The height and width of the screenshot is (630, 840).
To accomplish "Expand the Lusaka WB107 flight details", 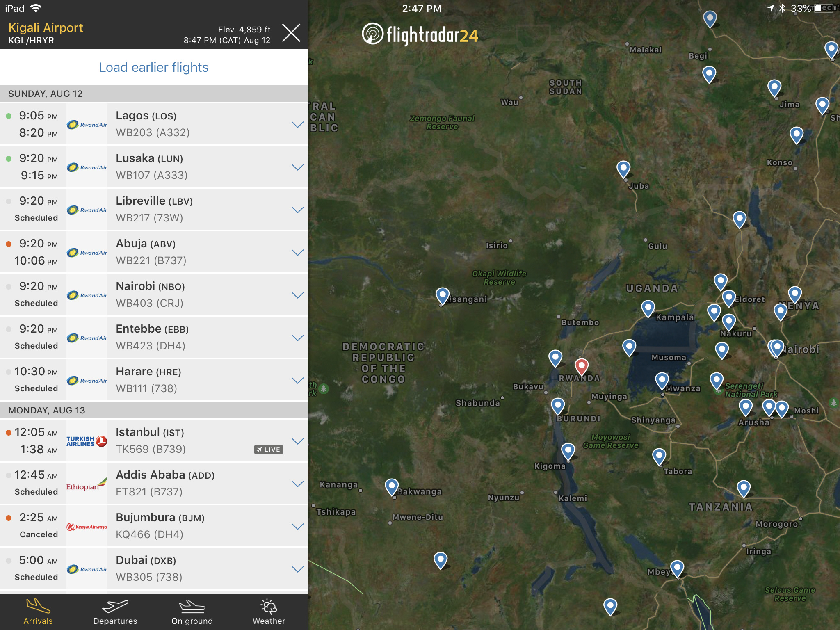I will (x=297, y=167).
